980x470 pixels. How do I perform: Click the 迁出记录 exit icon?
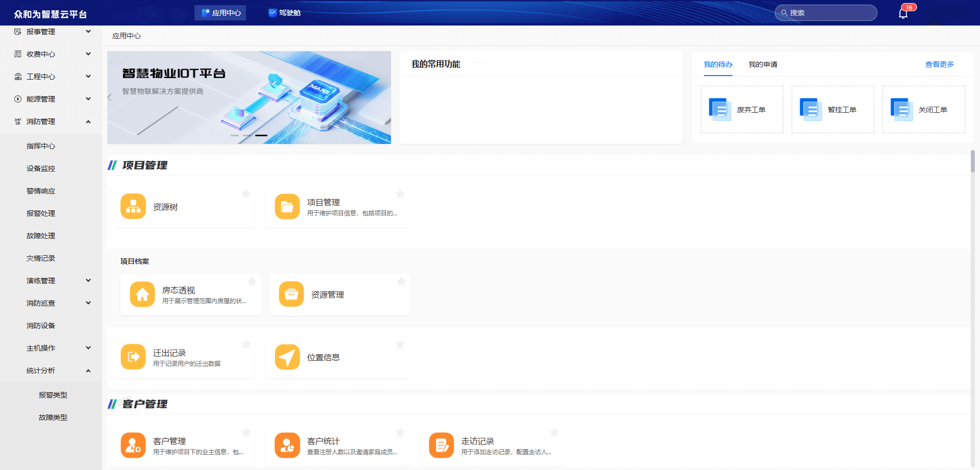click(x=133, y=357)
